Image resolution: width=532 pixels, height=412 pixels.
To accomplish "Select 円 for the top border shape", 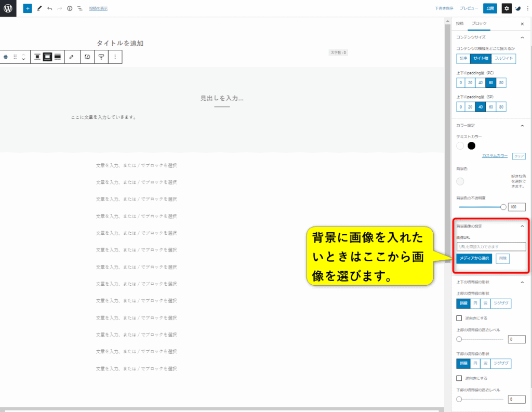I will tap(475, 303).
